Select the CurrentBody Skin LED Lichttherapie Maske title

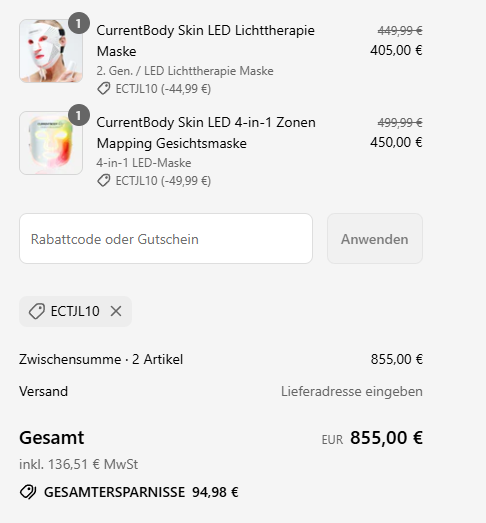point(205,41)
